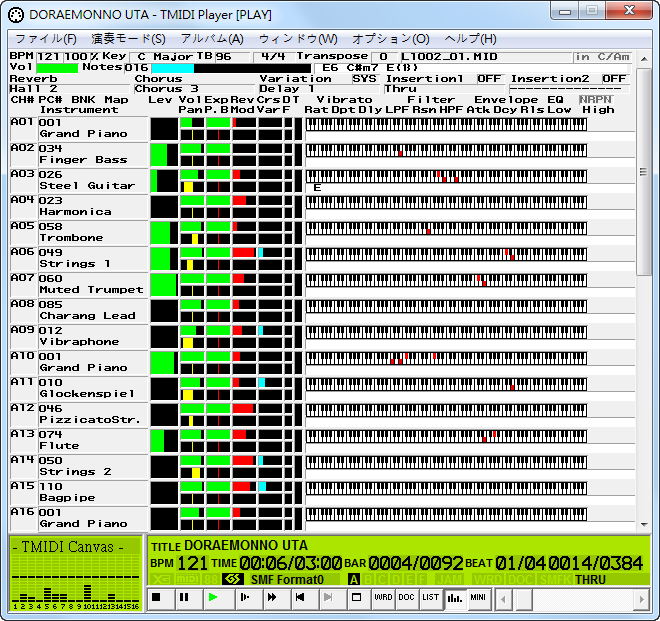This screenshot has width=660, height=621.
Task: Select port C indicator
Action: click(381, 579)
